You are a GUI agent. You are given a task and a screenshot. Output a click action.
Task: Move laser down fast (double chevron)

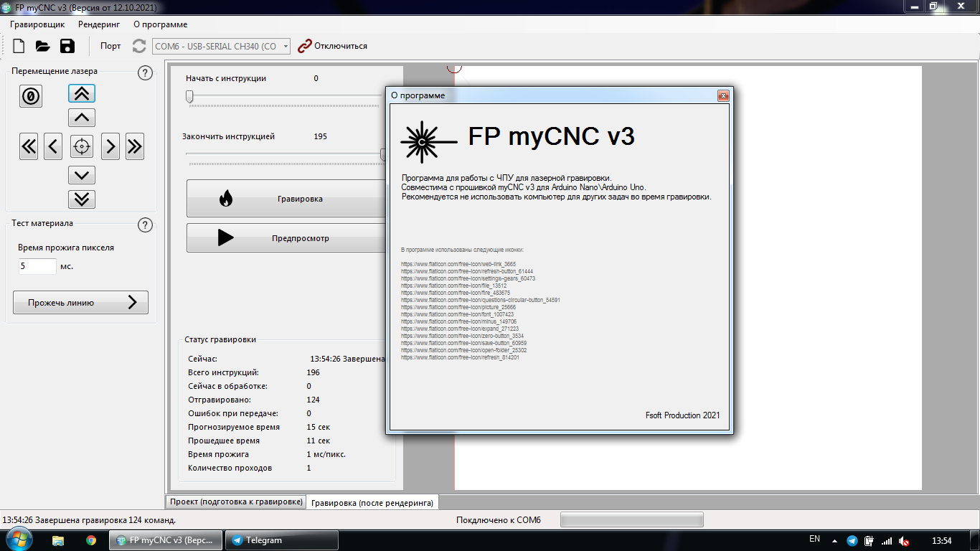point(82,199)
